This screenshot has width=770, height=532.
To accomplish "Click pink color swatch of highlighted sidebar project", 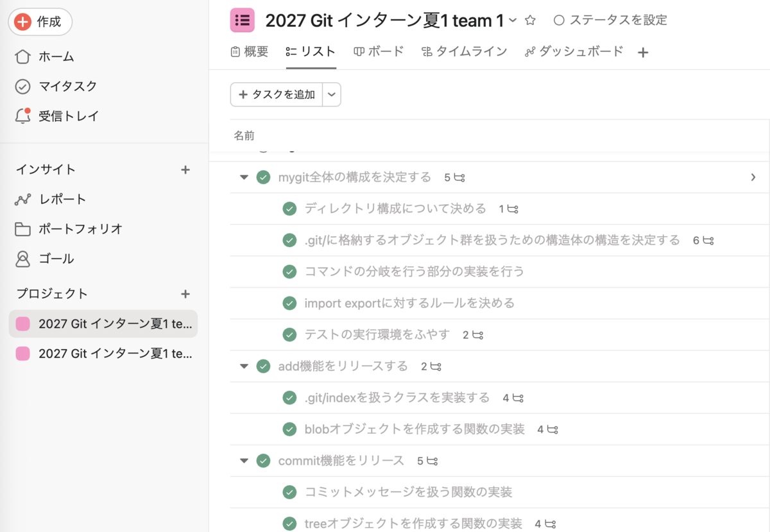I will click(x=22, y=323).
